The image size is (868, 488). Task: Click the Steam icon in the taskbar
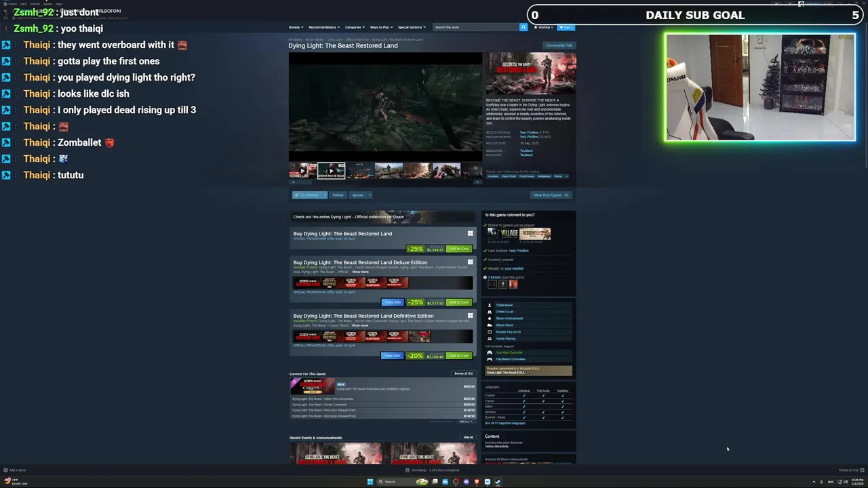497,482
